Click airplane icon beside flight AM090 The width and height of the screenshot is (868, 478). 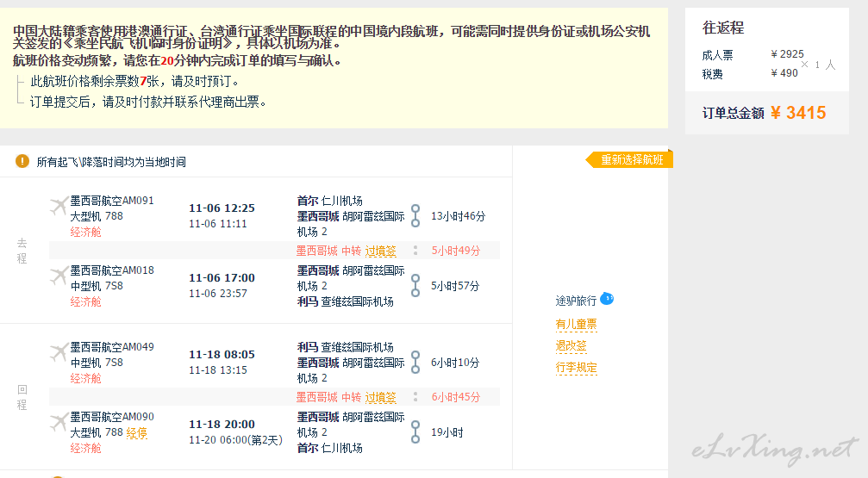point(58,422)
